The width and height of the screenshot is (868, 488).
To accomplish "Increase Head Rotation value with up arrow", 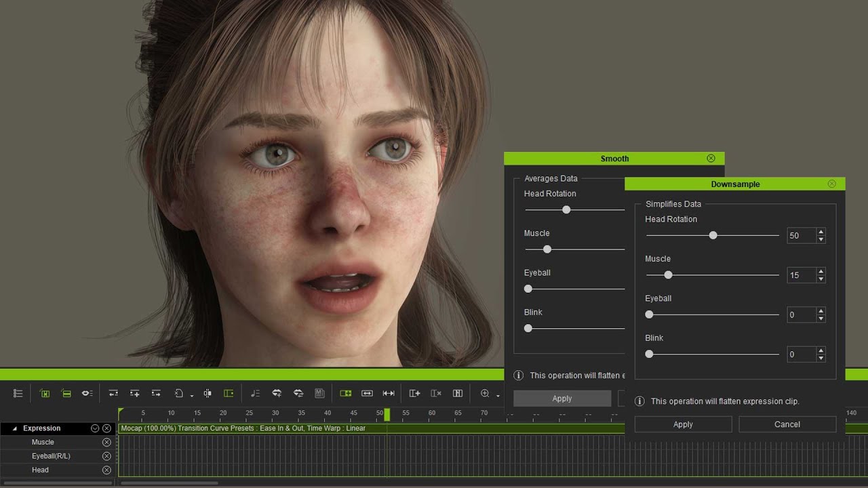I will (821, 232).
